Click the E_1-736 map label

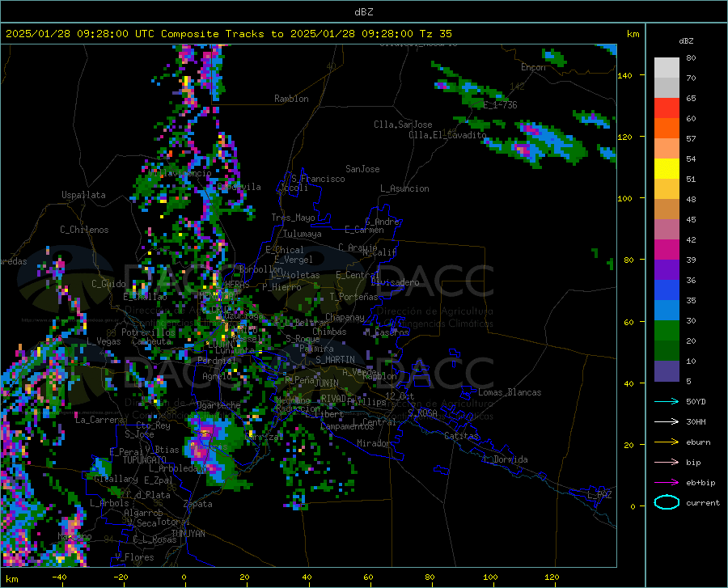pyautogui.click(x=500, y=105)
